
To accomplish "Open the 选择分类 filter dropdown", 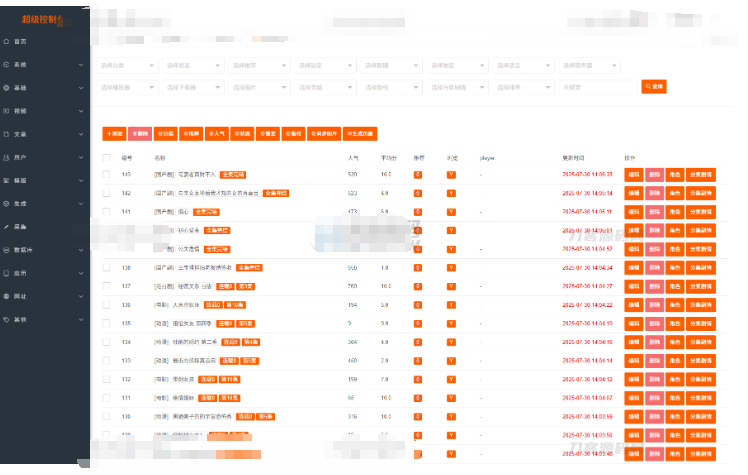I will click(127, 65).
